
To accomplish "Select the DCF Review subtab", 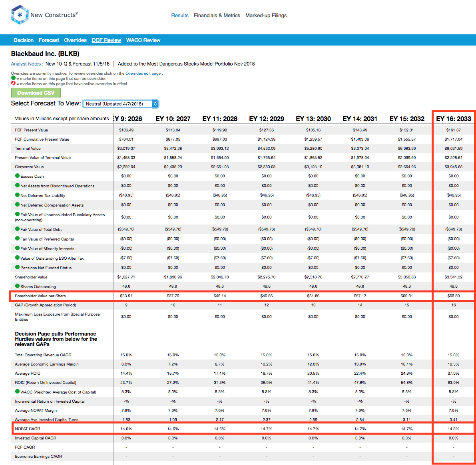I will pos(106,40).
